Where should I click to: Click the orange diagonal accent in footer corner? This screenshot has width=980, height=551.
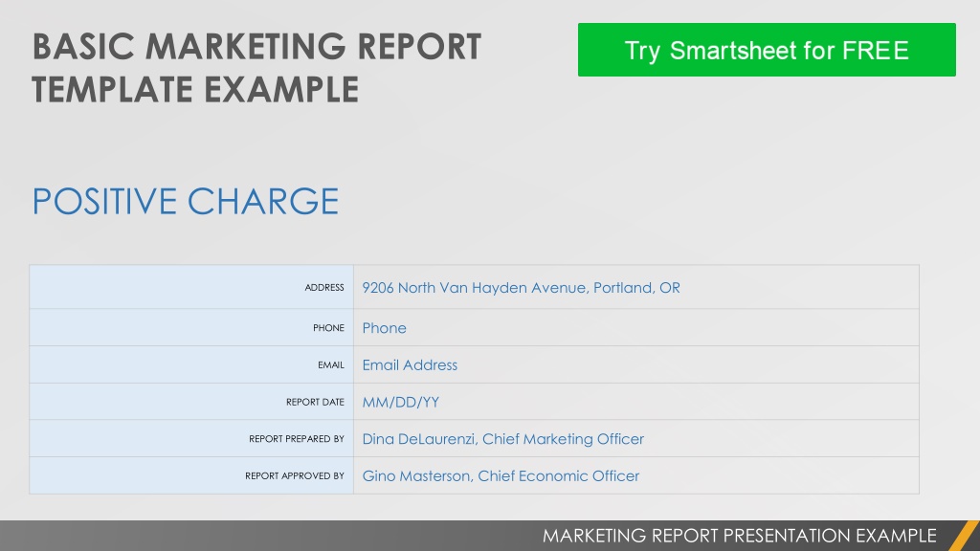(x=965, y=536)
